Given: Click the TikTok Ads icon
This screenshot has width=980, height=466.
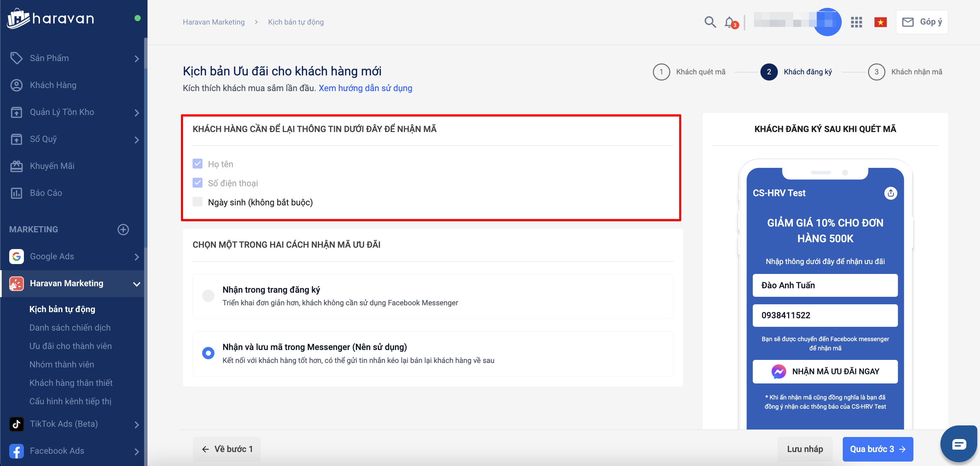Looking at the screenshot, I should (16, 424).
